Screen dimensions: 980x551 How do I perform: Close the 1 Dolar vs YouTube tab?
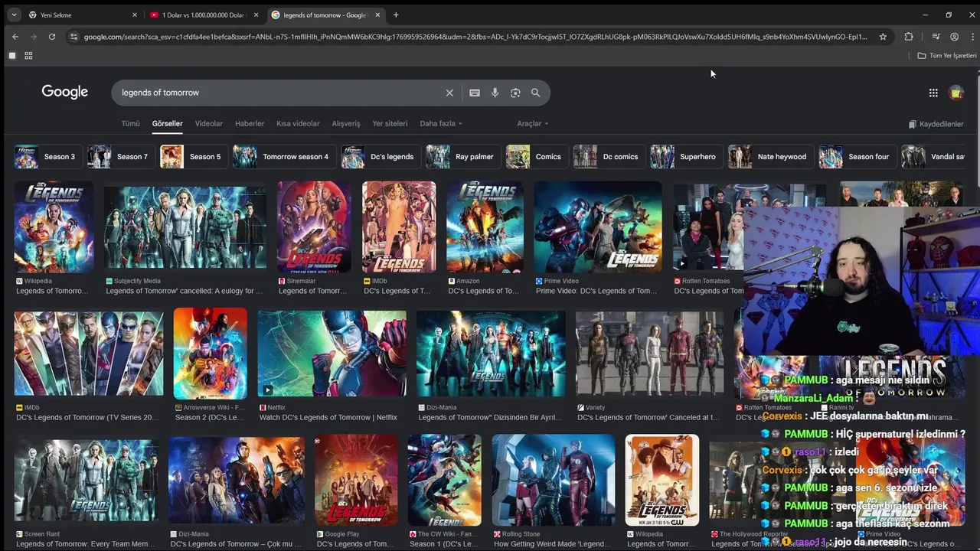pyautogui.click(x=256, y=15)
